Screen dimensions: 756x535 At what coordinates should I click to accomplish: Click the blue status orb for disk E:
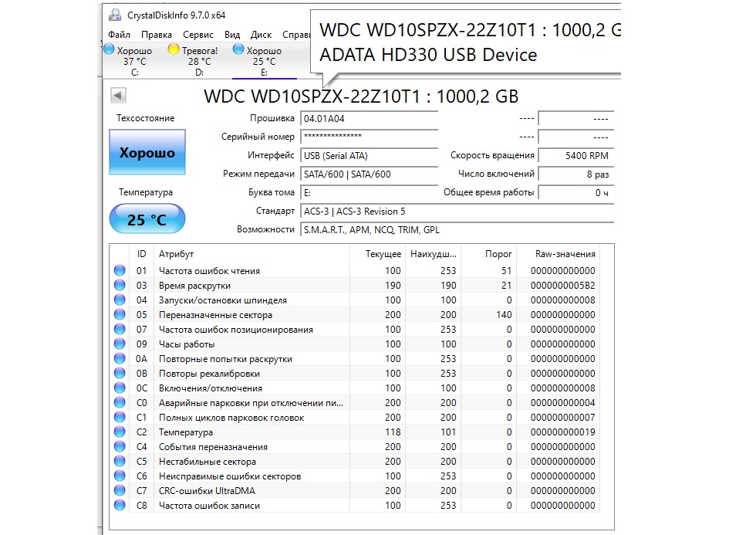(238, 49)
